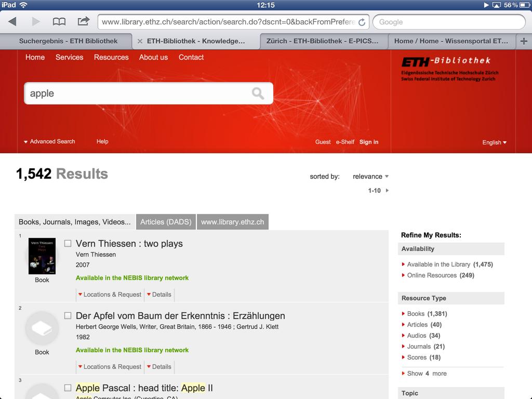Tap the AirPlay icon in status bar
532x399 pixels.
pyautogui.click(x=496, y=5)
